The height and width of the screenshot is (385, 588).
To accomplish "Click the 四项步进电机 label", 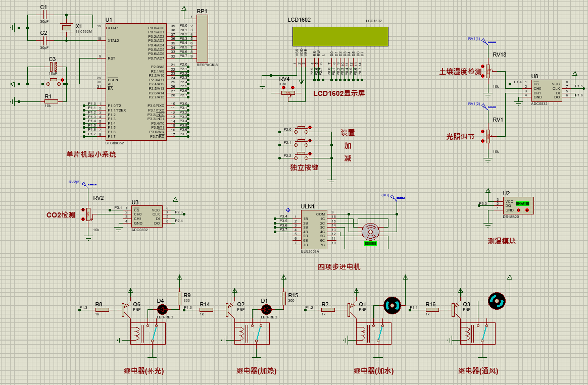I will point(339,266).
